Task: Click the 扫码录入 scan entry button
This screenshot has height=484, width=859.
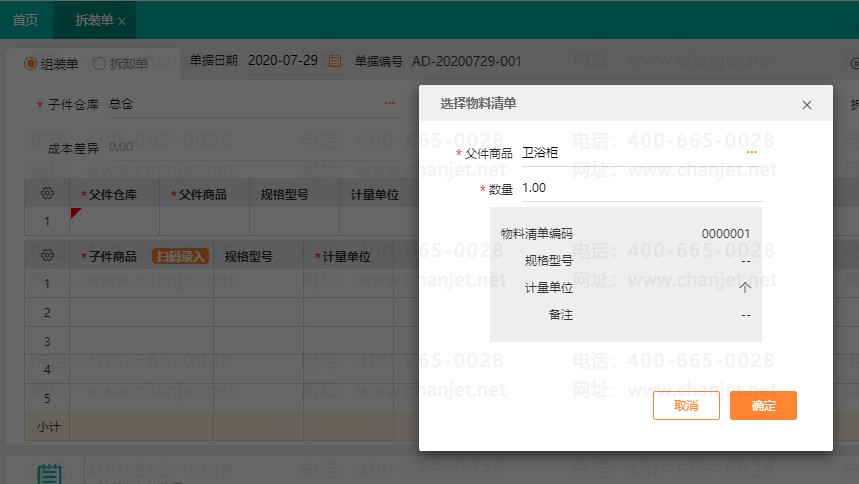Action: [x=179, y=256]
